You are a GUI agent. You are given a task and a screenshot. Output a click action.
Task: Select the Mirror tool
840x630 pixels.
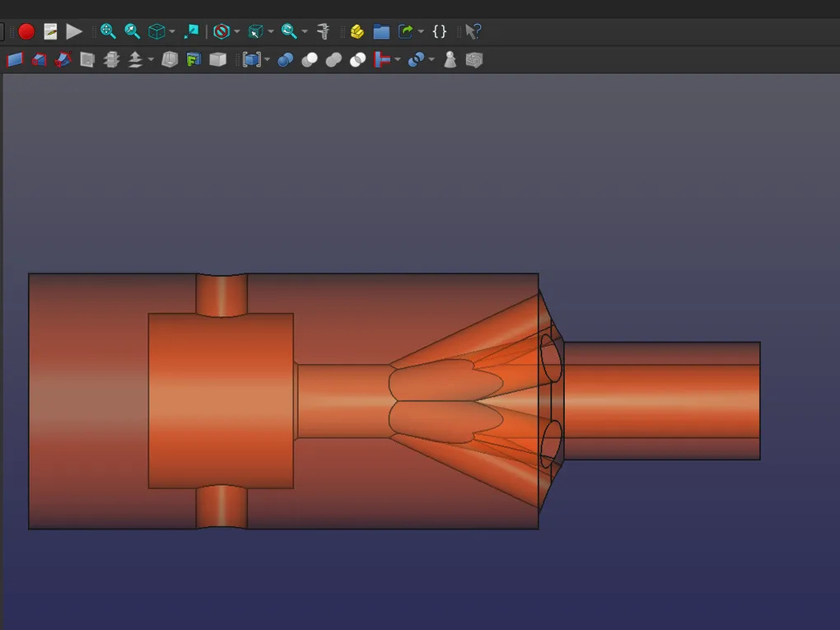[63, 60]
